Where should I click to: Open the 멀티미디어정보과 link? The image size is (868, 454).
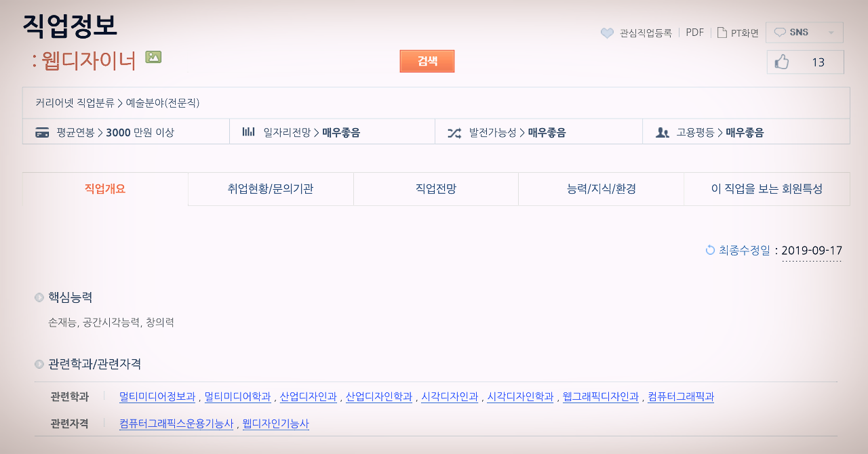tap(157, 396)
